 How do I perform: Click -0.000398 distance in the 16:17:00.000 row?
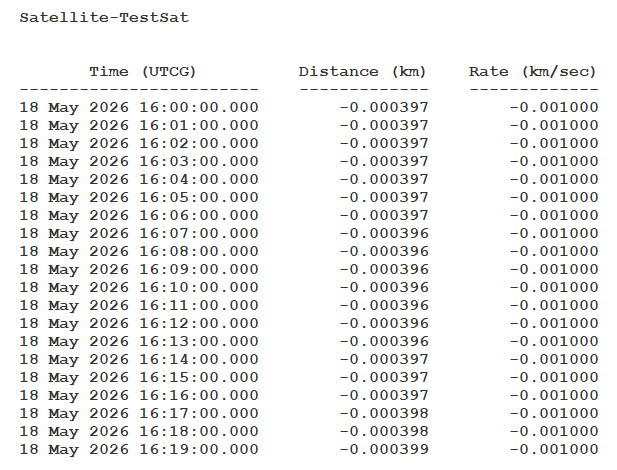click(x=384, y=413)
